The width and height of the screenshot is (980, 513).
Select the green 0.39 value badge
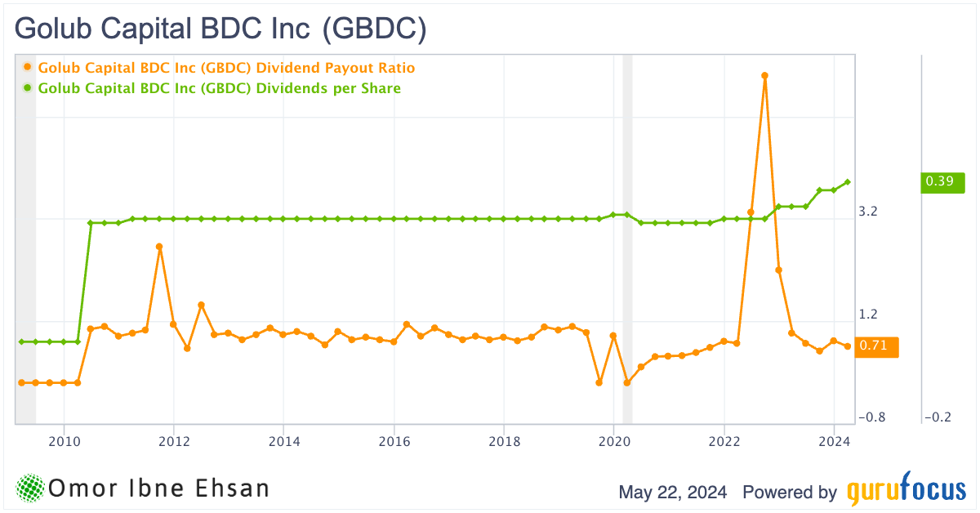tap(943, 182)
